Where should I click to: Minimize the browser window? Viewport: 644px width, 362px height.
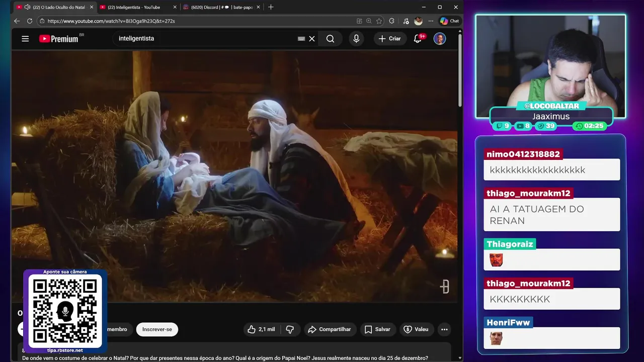tap(424, 7)
